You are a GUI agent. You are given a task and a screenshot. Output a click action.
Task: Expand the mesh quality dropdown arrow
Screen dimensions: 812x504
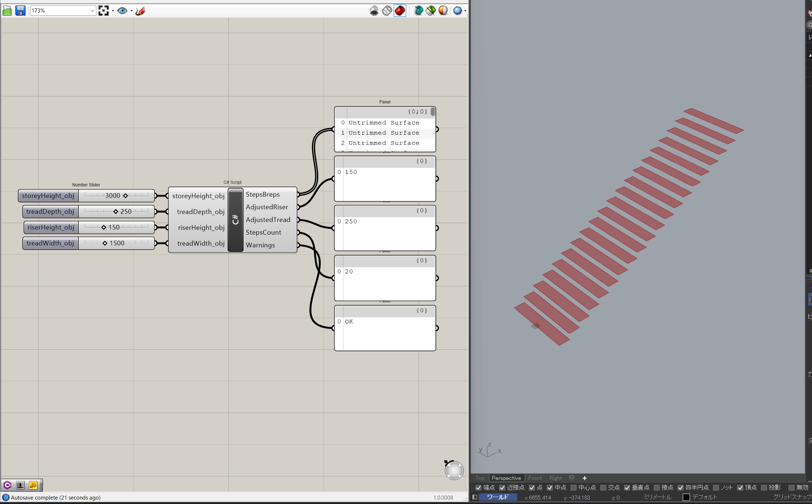tap(465, 11)
